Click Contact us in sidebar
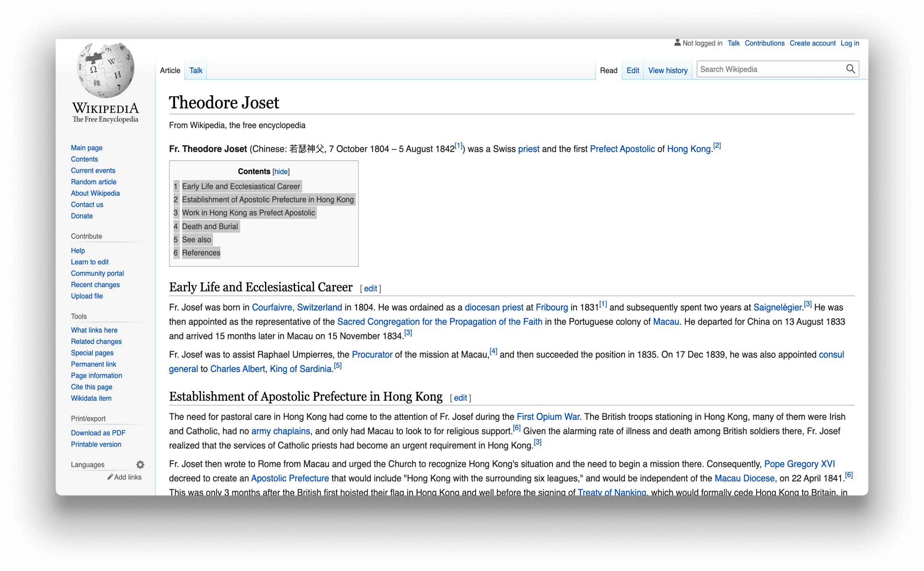This screenshot has width=924, height=571. coord(87,204)
